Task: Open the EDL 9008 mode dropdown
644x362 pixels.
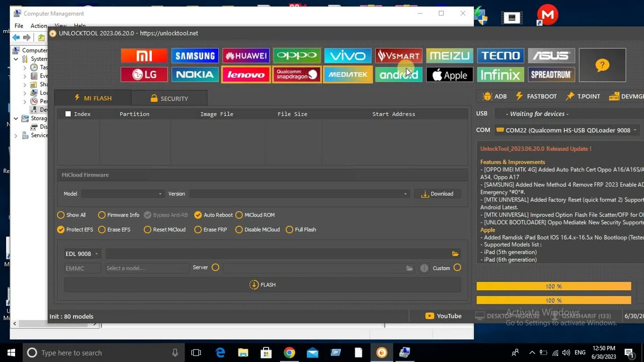Action: point(82,254)
